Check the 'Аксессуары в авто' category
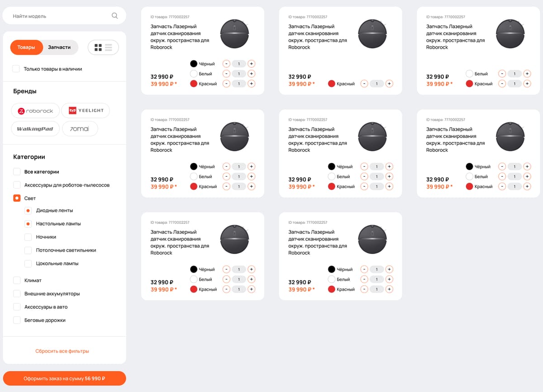This screenshot has width=543, height=392. click(x=17, y=307)
